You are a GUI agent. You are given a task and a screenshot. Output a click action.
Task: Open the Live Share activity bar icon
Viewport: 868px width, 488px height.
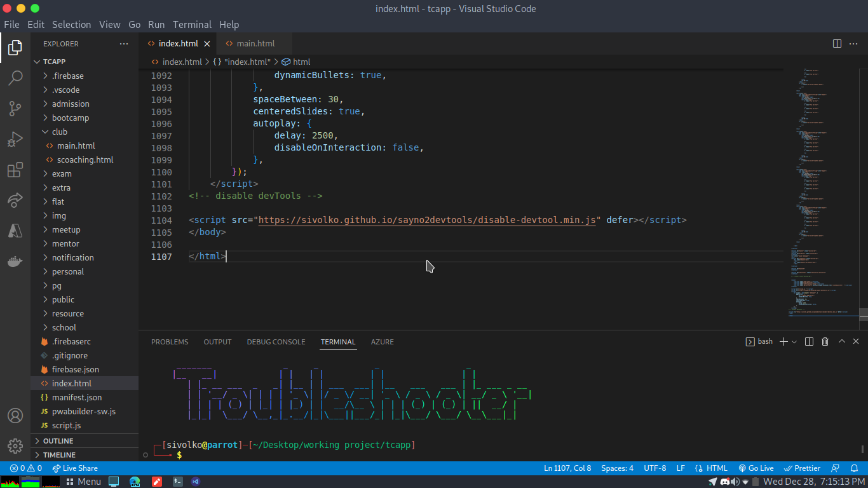15,200
